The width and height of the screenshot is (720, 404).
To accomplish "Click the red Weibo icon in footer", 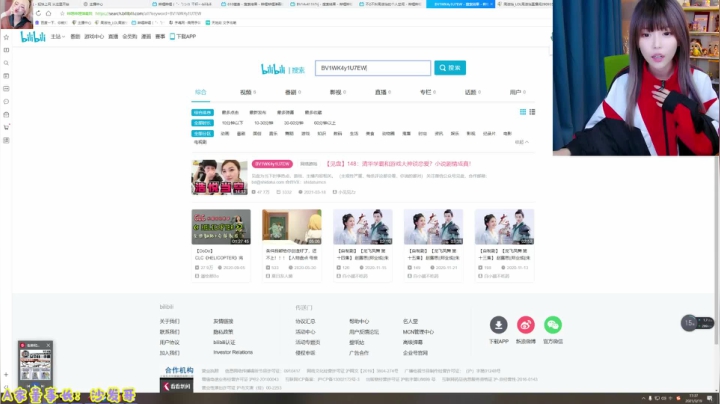I will pos(526,325).
